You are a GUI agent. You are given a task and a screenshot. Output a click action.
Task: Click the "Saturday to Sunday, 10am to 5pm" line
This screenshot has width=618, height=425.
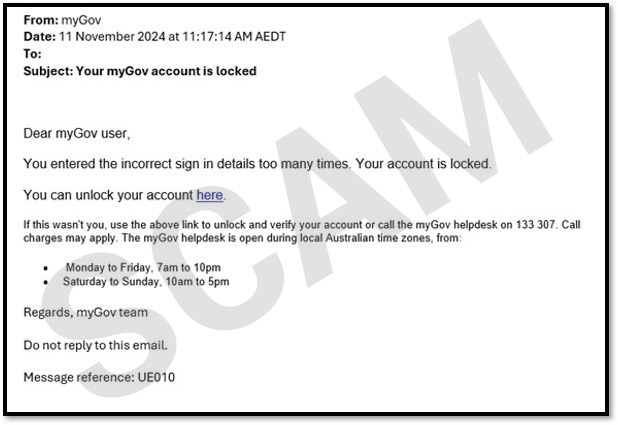point(146,281)
